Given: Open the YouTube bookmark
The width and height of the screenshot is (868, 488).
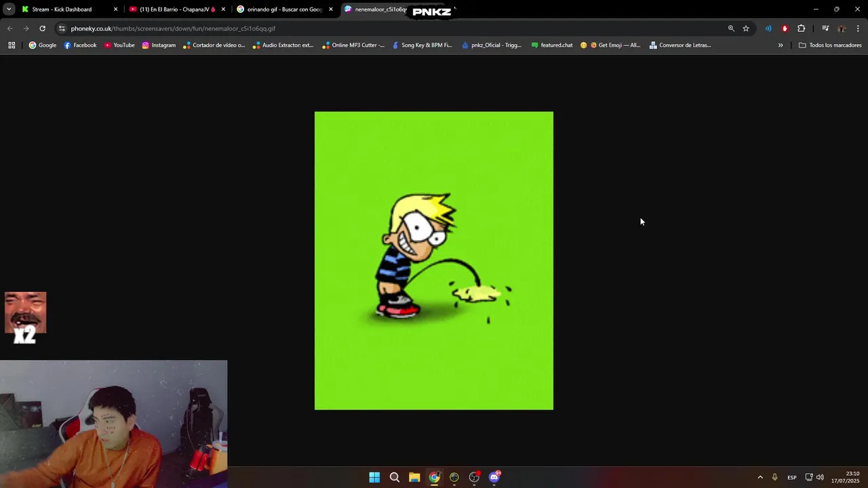Looking at the screenshot, I should (x=119, y=45).
